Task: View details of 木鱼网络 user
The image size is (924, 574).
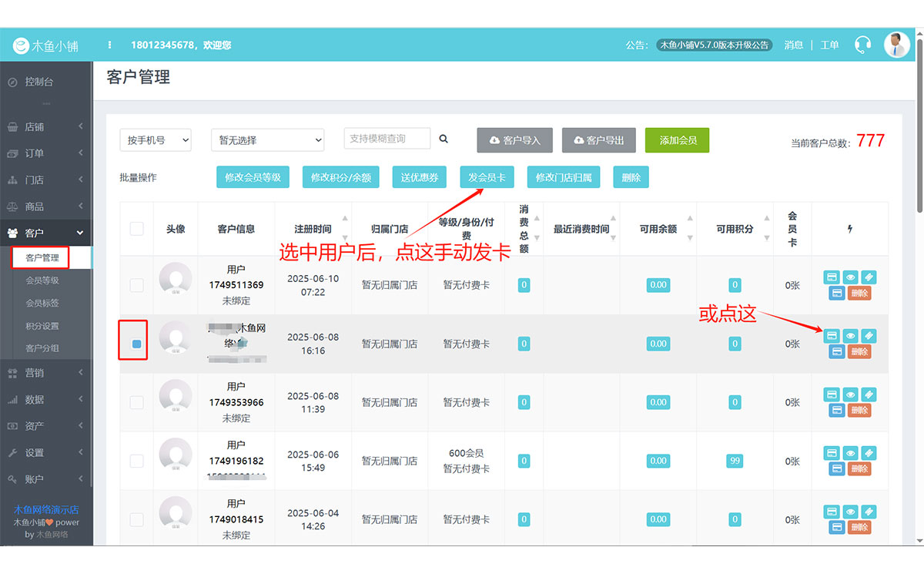Action: (850, 336)
